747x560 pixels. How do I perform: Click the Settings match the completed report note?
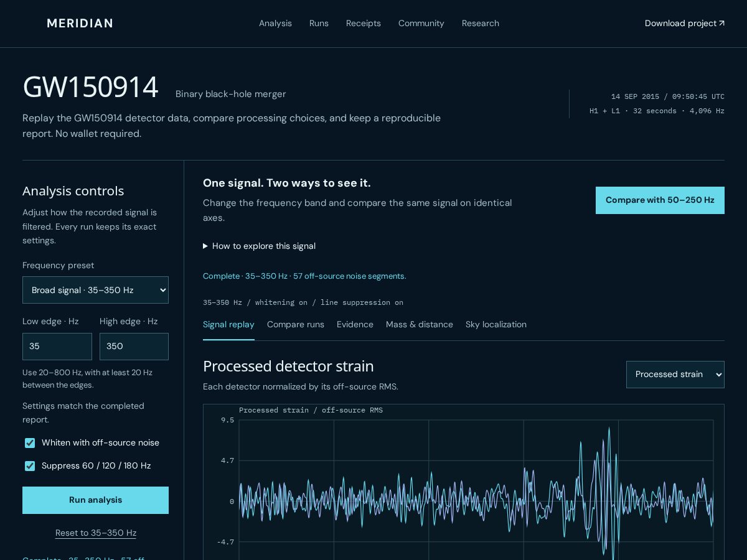[x=83, y=413]
